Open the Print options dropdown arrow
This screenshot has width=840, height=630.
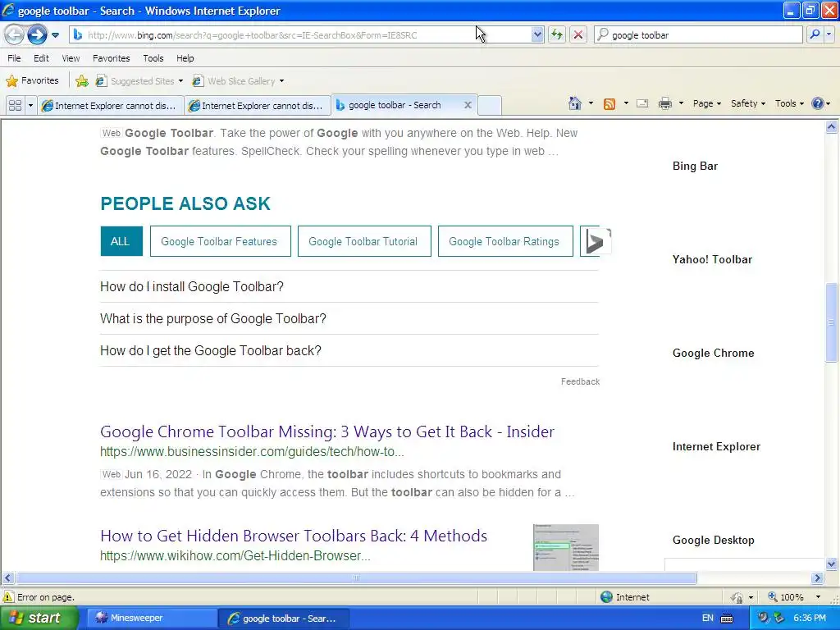coord(681,104)
